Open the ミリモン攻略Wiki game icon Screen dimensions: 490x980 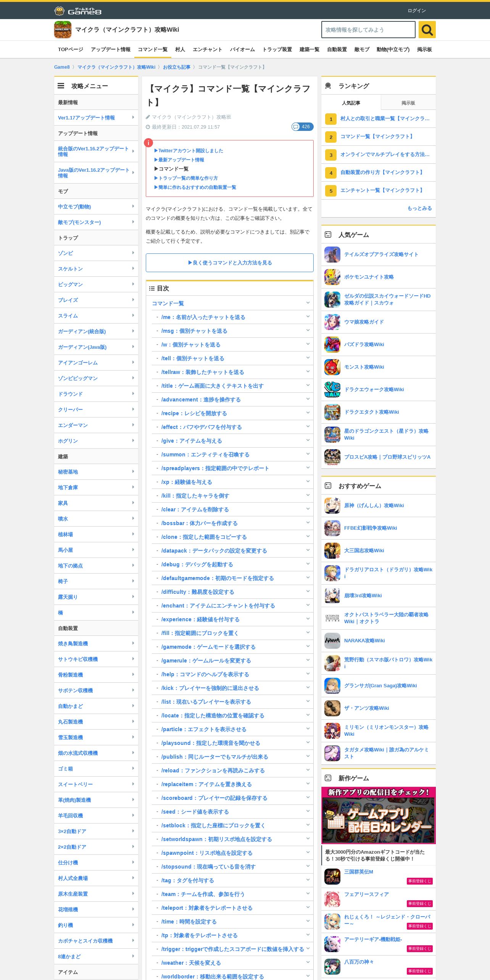(332, 731)
